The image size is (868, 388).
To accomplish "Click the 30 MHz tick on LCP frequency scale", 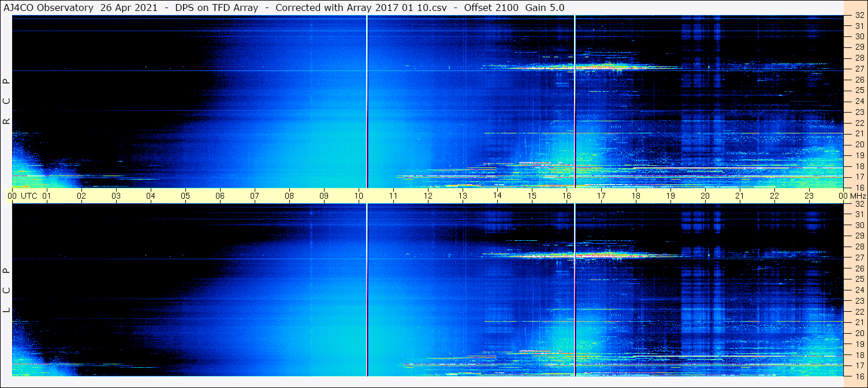I will tap(859, 225).
